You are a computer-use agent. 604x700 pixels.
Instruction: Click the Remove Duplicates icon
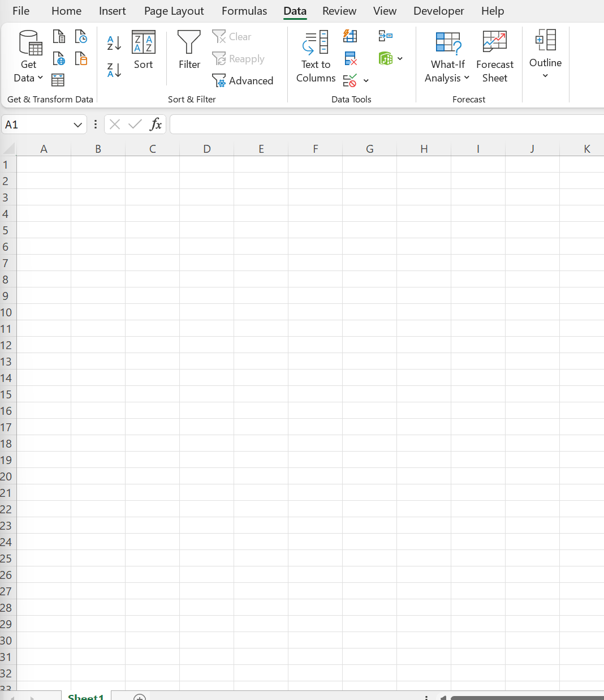click(x=350, y=58)
